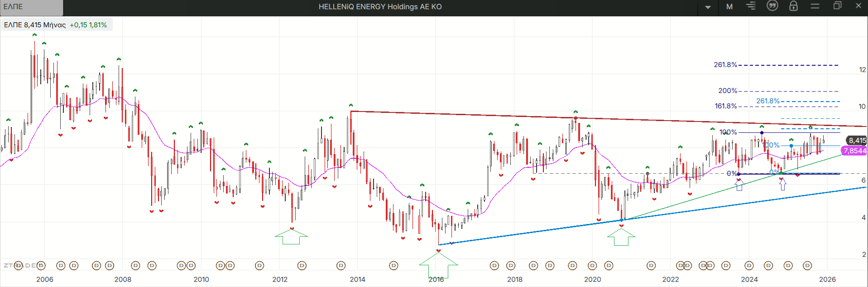
Task: Select the red dot on the red trendline
Action: pyautogui.click(x=575, y=118)
